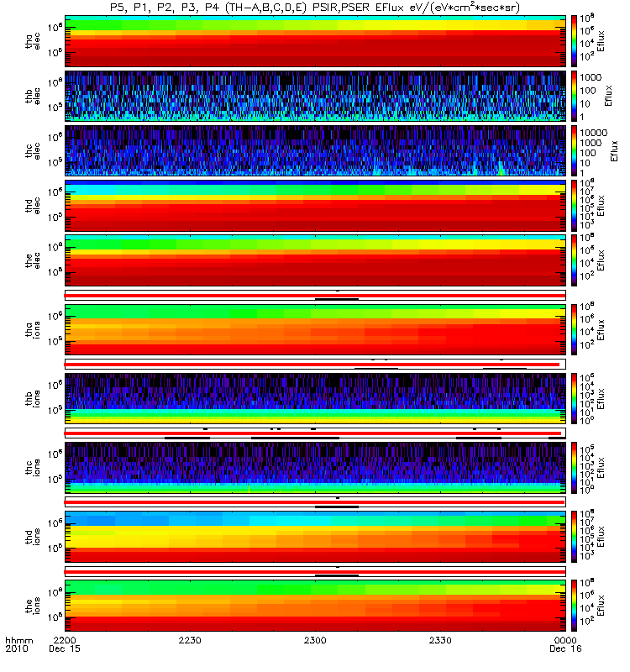Click the 2230 time axis tick label
The width and height of the screenshot is (630, 672).
coord(190,640)
